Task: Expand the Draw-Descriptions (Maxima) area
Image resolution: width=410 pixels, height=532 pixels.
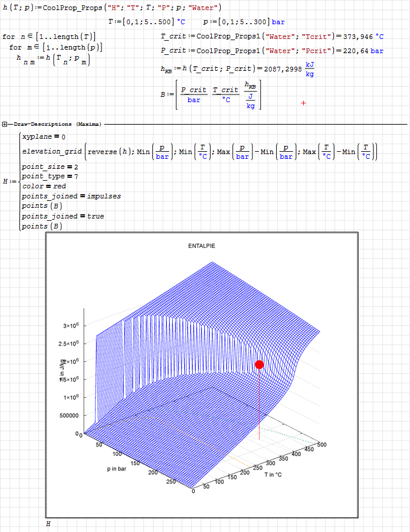Action: click(5, 124)
